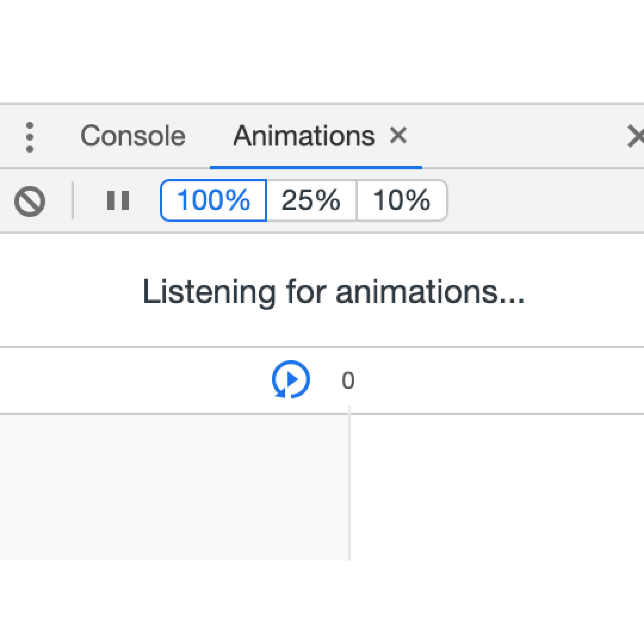Click the toolbar divider beside clear icon

[73, 200]
